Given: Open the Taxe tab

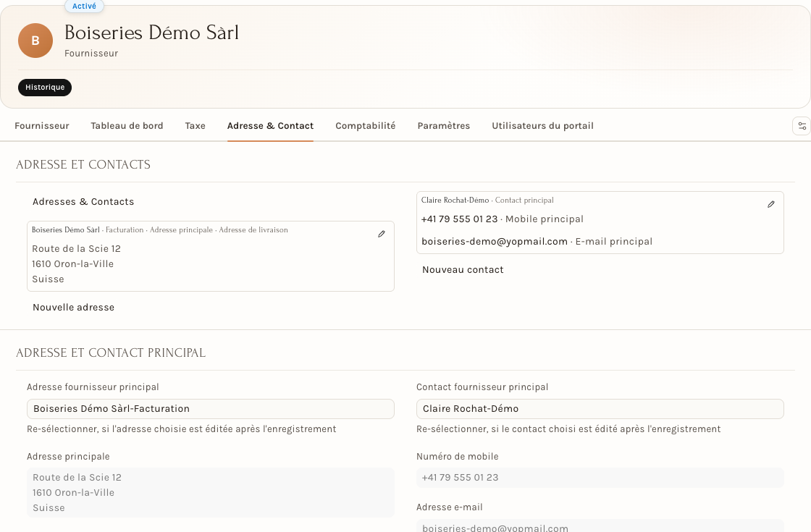Looking at the screenshot, I should coord(195,126).
